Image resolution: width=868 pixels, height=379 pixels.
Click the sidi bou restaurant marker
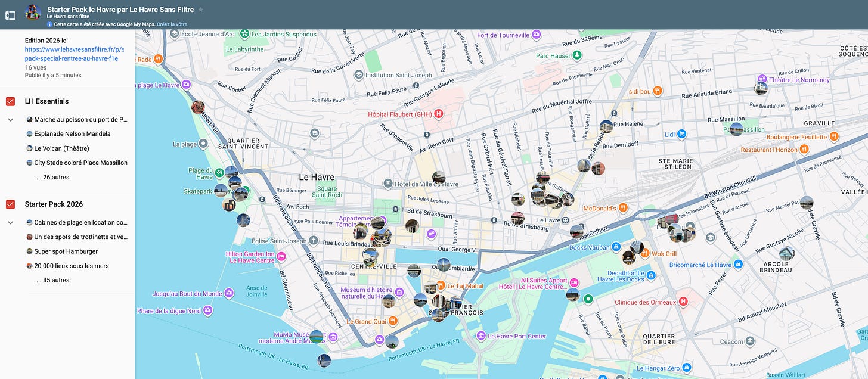tap(657, 91)
